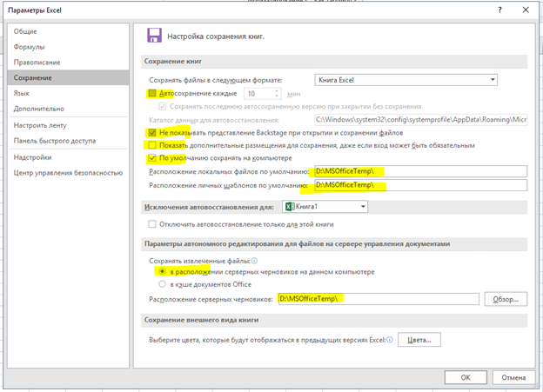Screen dimensions: 543x392
Task: Toggle По умолчанию сохранять на компьютере
Action: click(x=152, y=158)
